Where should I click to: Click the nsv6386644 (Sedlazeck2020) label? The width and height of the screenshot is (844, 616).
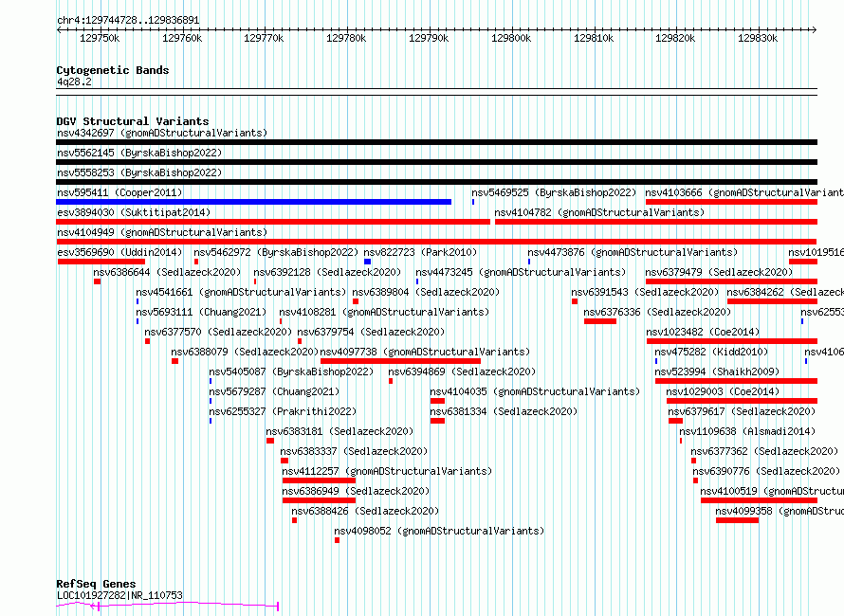pos(167,272)
